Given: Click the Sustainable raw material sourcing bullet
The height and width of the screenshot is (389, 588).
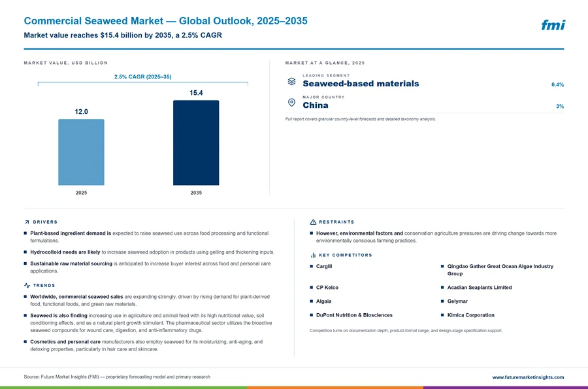Looking at the screenshot, I should tap(149, 267).
